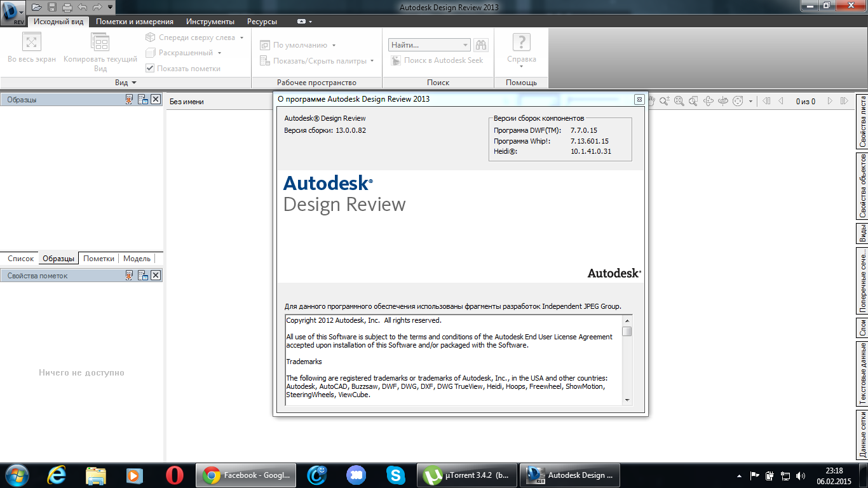
Task: Click the binoculars find icon
Action: pyautogui.click(x=481, y=44)
